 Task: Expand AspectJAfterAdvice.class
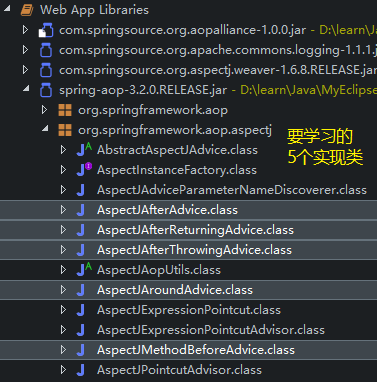coord(63,210)
